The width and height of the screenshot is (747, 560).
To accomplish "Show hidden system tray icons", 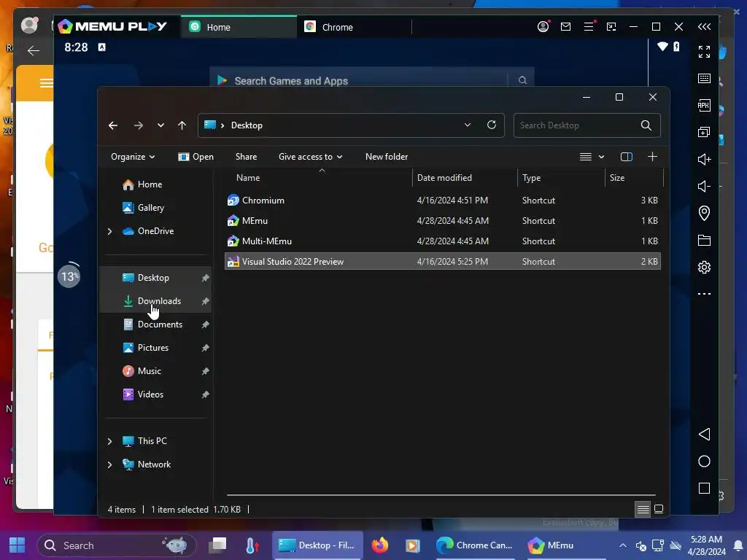I will point(623,545).
